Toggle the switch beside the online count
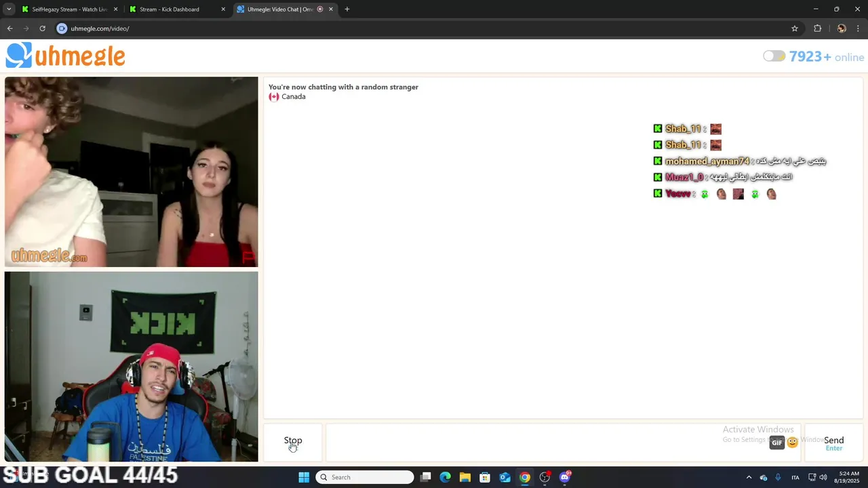 (x=774, y=56)
